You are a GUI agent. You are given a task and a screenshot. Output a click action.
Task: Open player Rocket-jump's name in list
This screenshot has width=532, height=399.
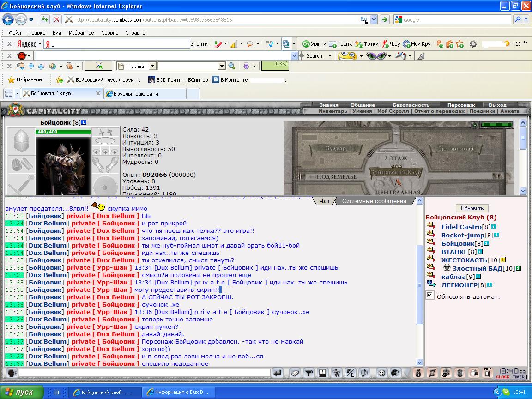point(463,235)
